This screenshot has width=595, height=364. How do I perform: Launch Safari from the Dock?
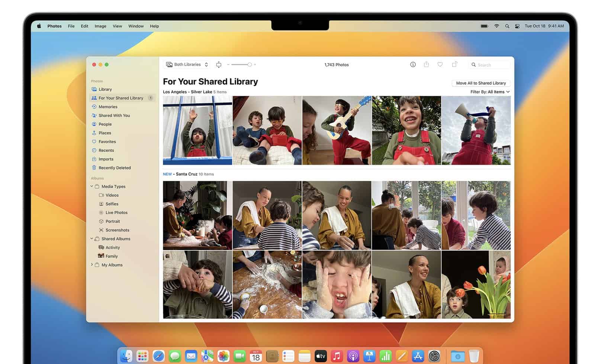tap(158, 356)
